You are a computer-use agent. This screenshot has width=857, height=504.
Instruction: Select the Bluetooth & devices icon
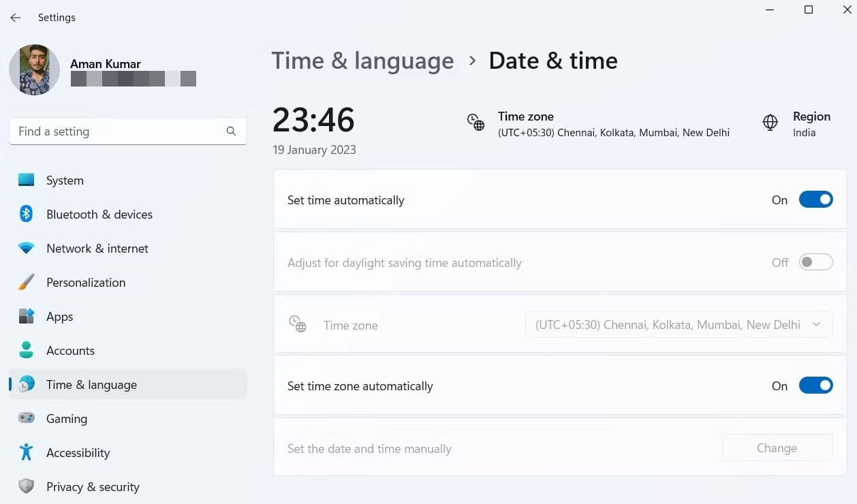[x=26, y=214]
